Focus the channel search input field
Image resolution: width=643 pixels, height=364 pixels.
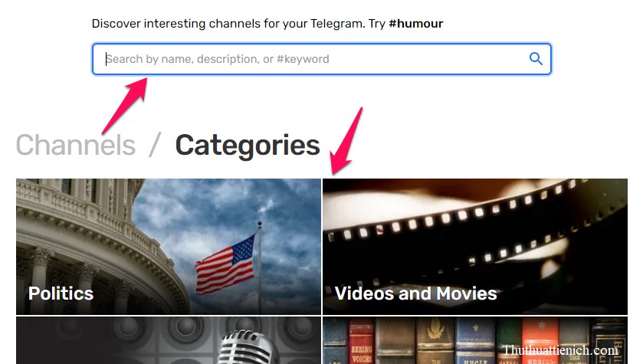322,59
